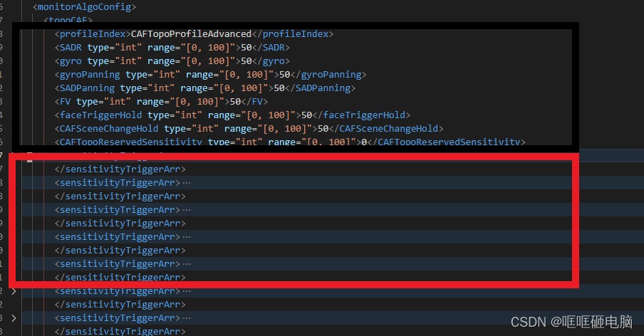Click the opening SADPanning tag name
The width and height of the screenshot is (644, 336).
pos(87,88)
